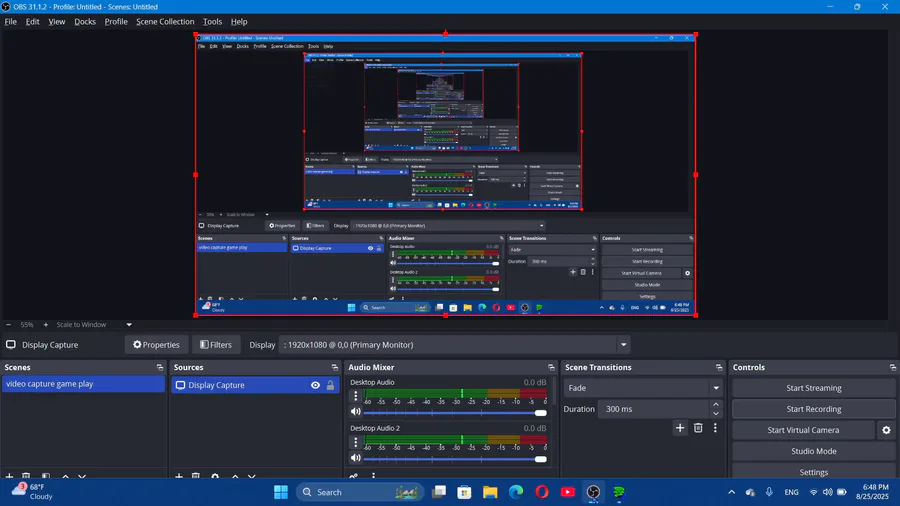The width and height of the screenshot is (900, 506).
Task: Open File Explorer from taskbar
Action: click(x=490, y=492)
